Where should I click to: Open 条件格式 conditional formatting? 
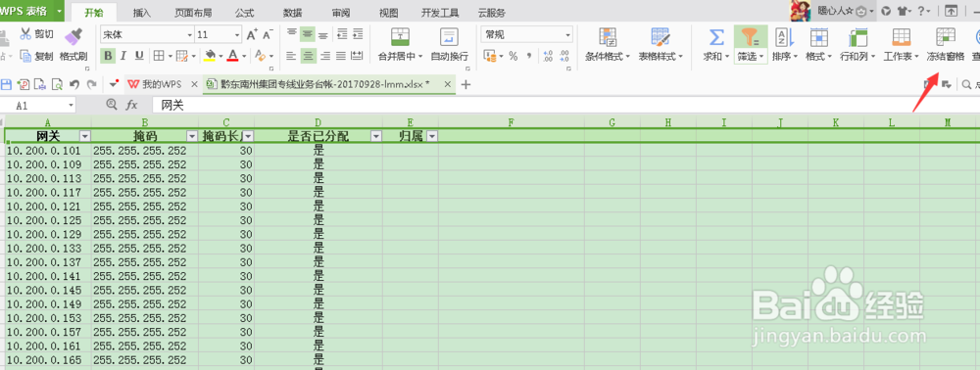[x=608, y=45]
